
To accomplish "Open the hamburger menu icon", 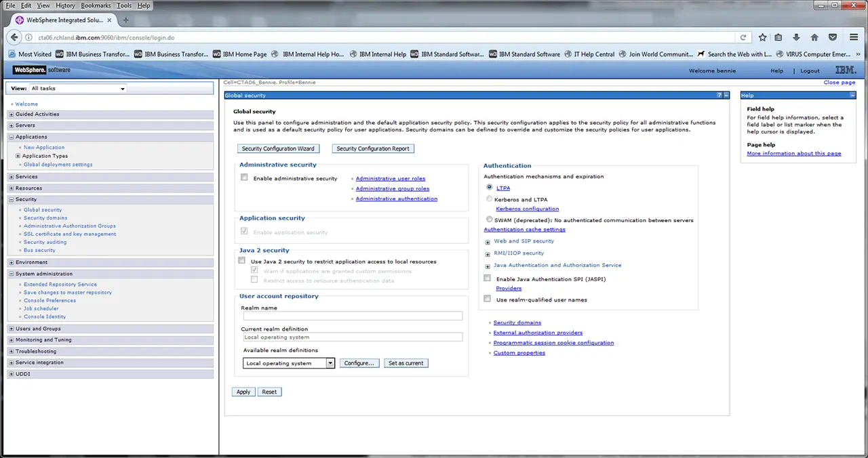I will click(854, 37).
